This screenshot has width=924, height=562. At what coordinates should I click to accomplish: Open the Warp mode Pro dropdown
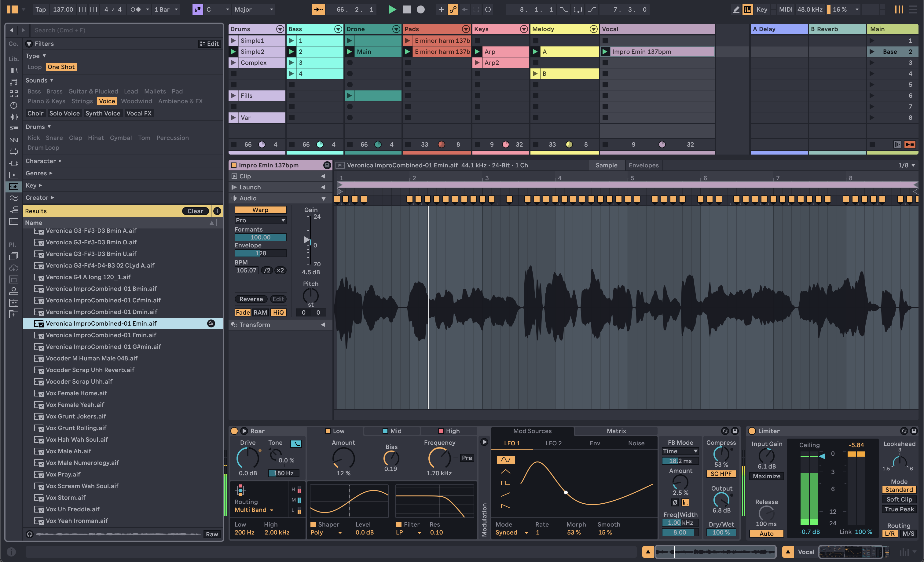pyautogui.click(x=259, y=220)
